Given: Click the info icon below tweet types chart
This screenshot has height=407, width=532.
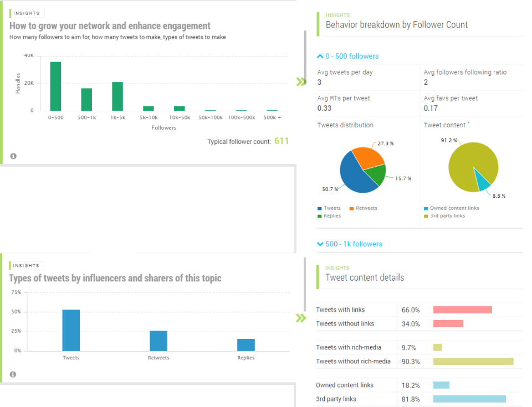Looking at the screenshot, I should [13, 374].
